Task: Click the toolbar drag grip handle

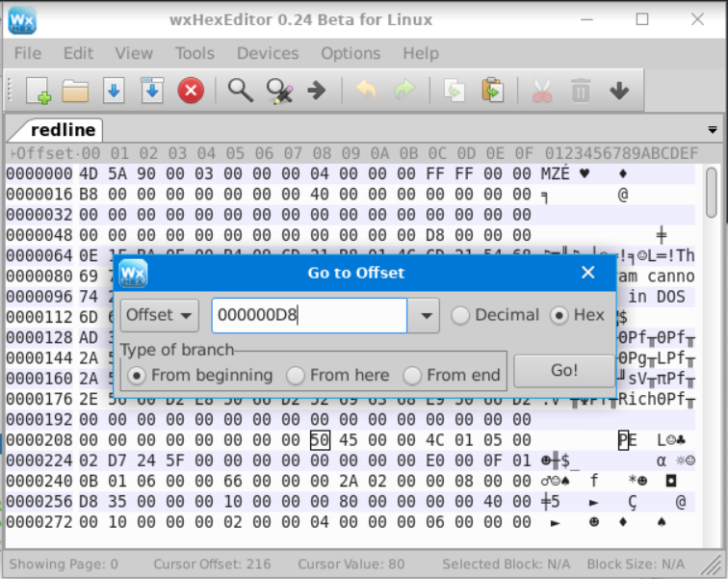Action: pyautogui.click(x=9, y=90)
